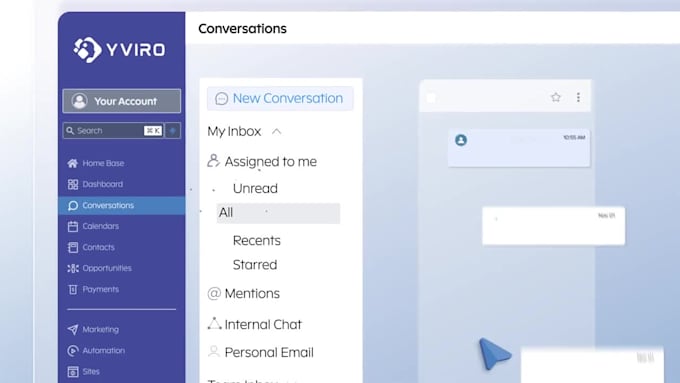The width and height of the screenshot is (680, 383).
Task: Click the Payments icon
Action: [72, 289]
